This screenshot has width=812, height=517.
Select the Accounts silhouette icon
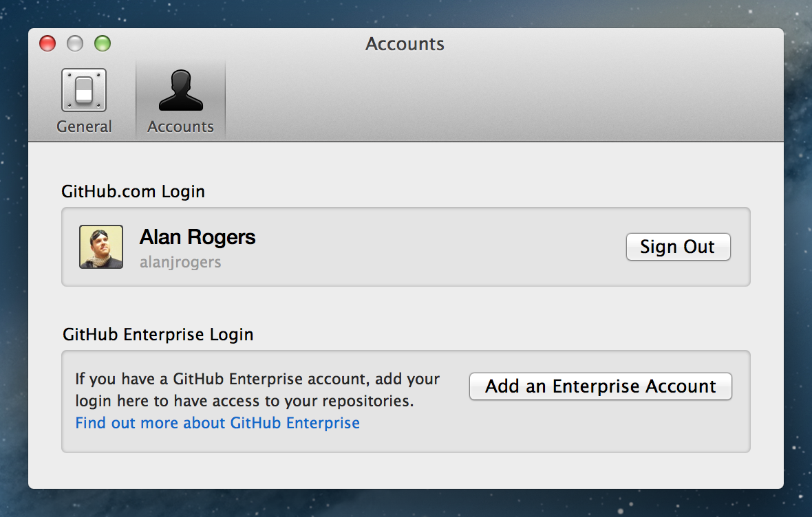coord(180,90)
